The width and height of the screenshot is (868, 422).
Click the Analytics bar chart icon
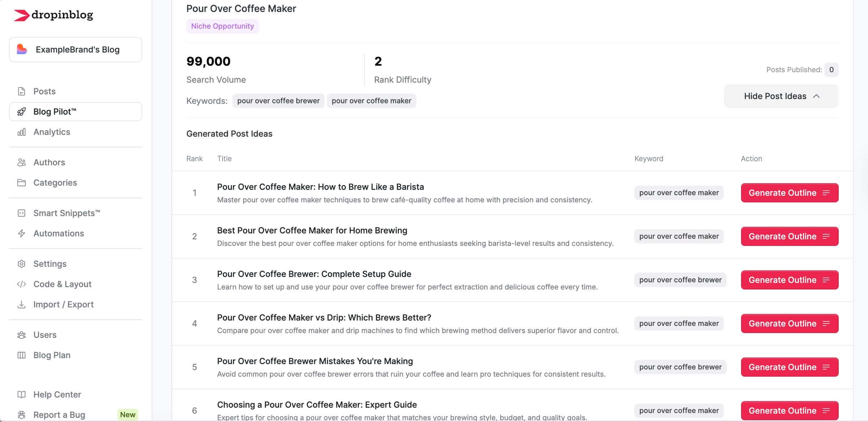(21, 132)
